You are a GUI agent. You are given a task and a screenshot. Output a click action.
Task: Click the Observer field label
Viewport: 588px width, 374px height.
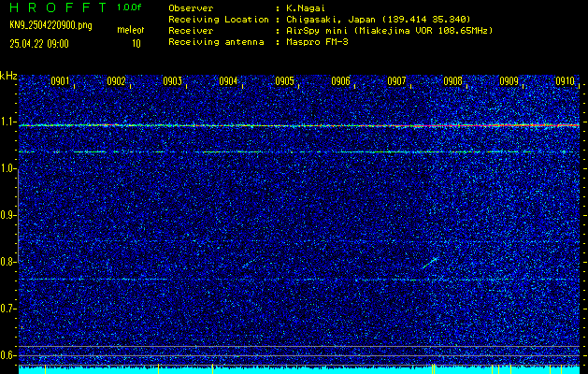click(191, 8)
